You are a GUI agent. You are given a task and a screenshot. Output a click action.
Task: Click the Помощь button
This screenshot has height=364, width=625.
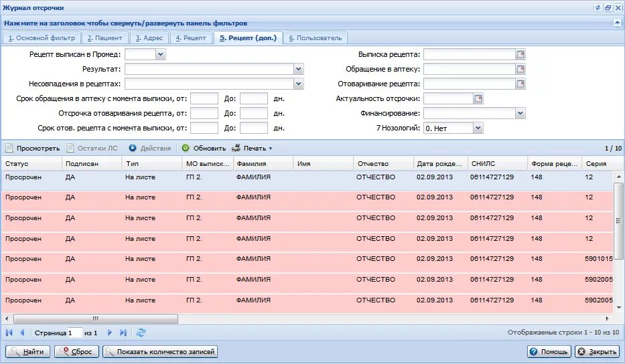549,352
